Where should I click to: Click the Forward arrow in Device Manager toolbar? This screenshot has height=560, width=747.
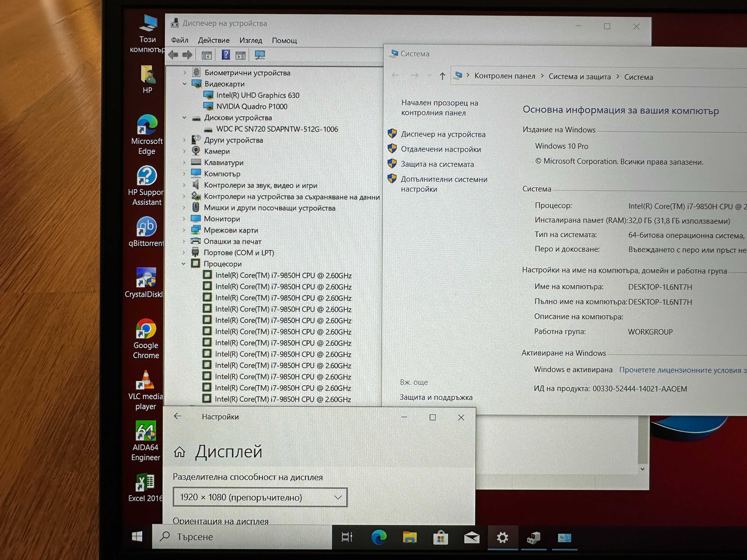(187, 55)
